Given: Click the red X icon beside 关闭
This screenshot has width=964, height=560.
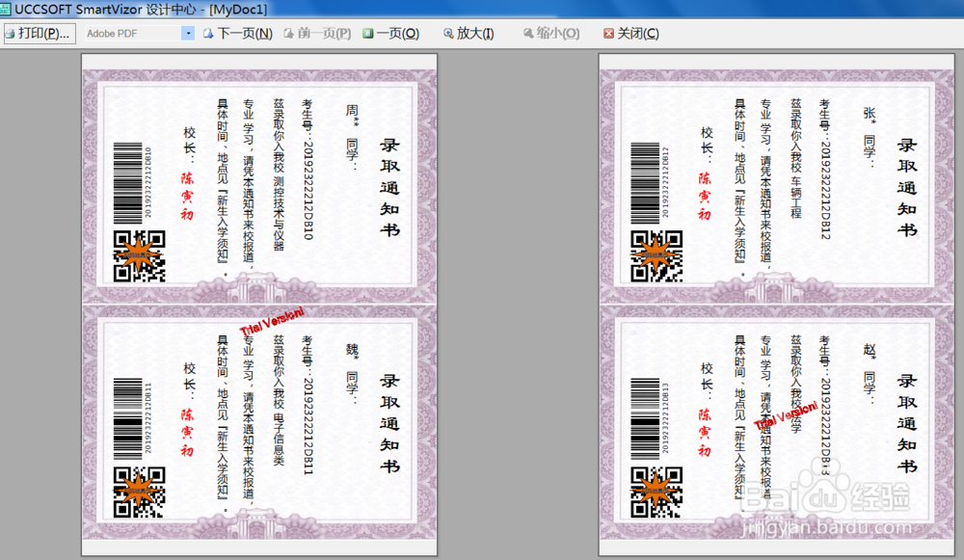Looking at the screenshot, I should (608, 33).
